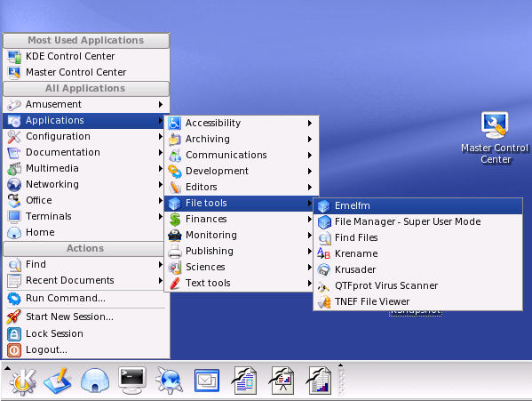The width and height of the screenshot is (532, 401).
Task: Choose "Run Command..." text entry
Action: pyautogui.click(x=66, y=298)
